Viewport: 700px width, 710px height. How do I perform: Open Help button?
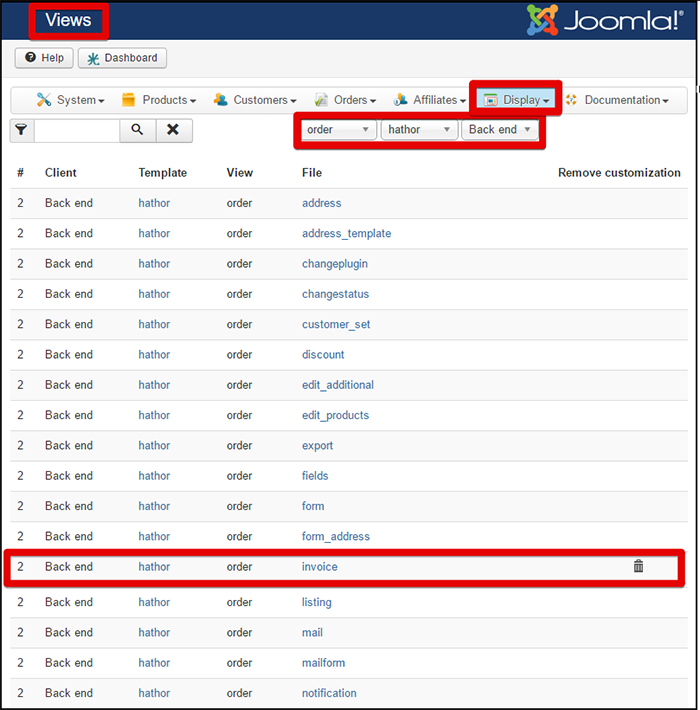pyautogui.click(x=44, y=58)
